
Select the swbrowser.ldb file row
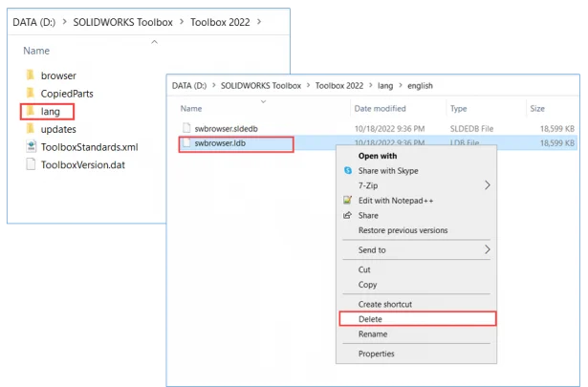pos(235,144)
